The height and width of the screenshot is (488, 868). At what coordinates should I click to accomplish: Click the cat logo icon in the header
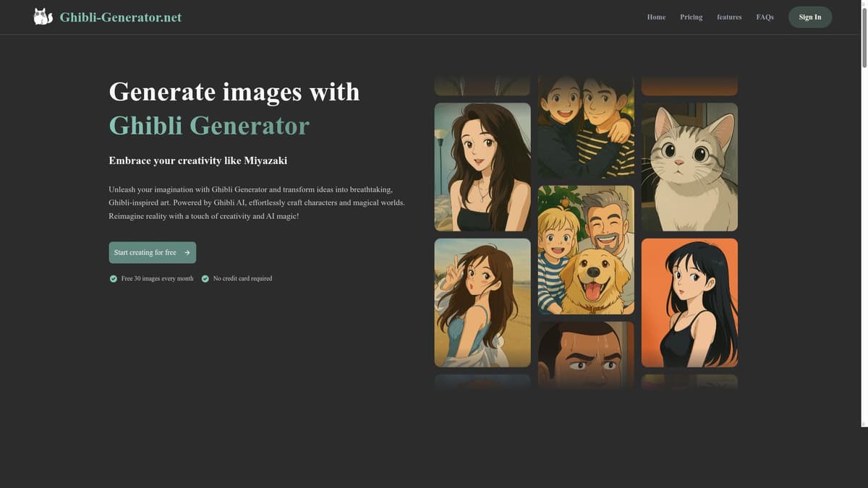pyautogui.click(x=43, y=14)
